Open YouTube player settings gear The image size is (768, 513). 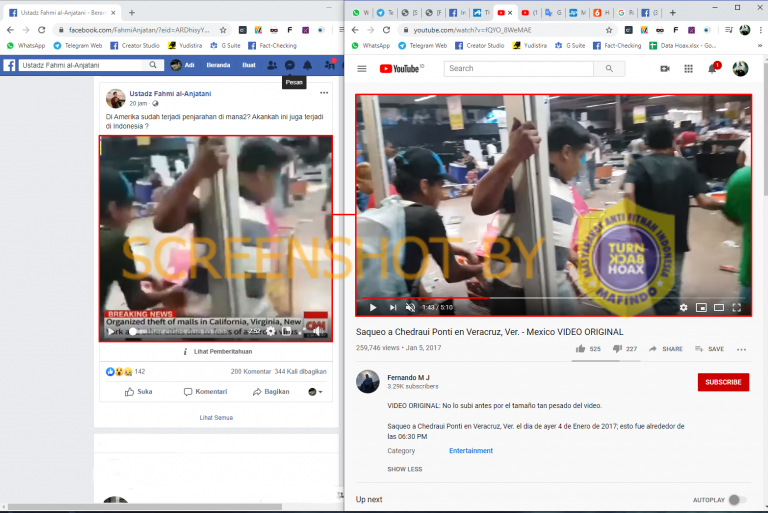683,307
